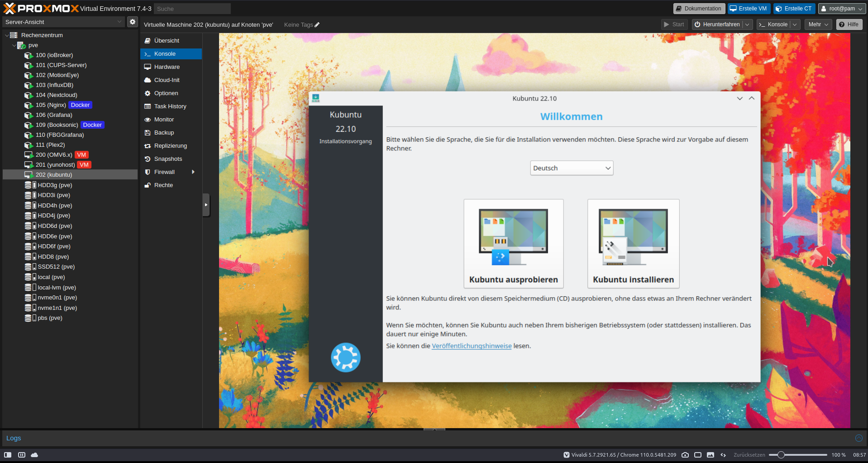Click the Proxmox logo

(x=41, y=8)
